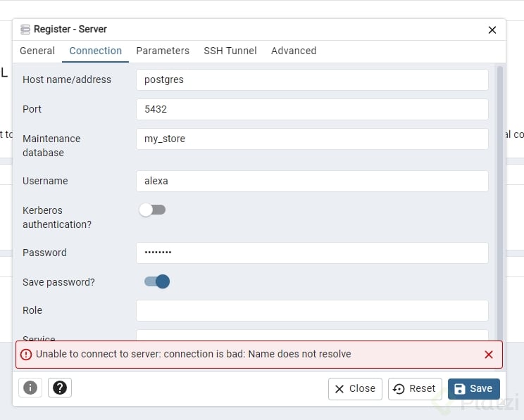The width and height of the screenshot is (524, 420).
Task: Turn off Save password toggle
Action: point(157,281)
